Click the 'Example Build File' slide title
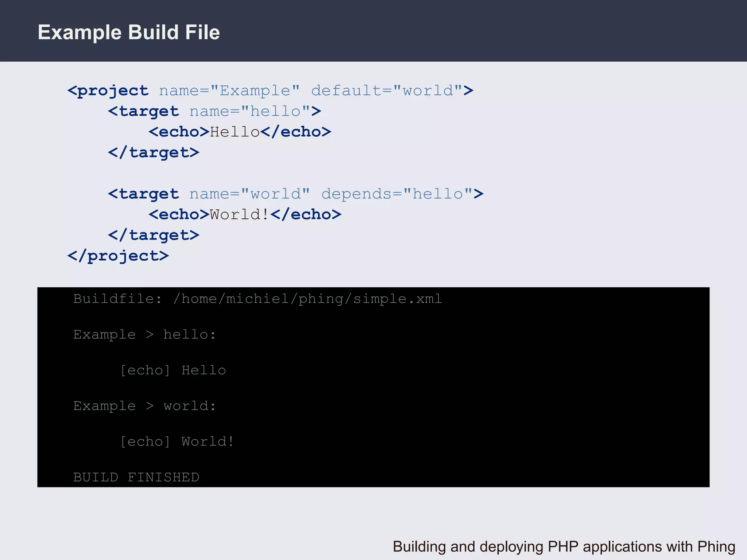747x560 pixels. (x=129, y=32)
